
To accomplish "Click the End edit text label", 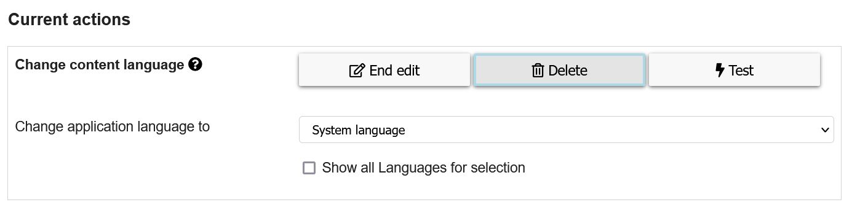I will 394,71.
